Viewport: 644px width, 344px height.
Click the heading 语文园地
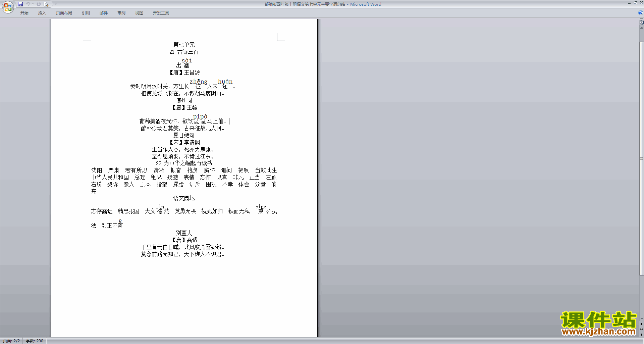tap(184, 198)
